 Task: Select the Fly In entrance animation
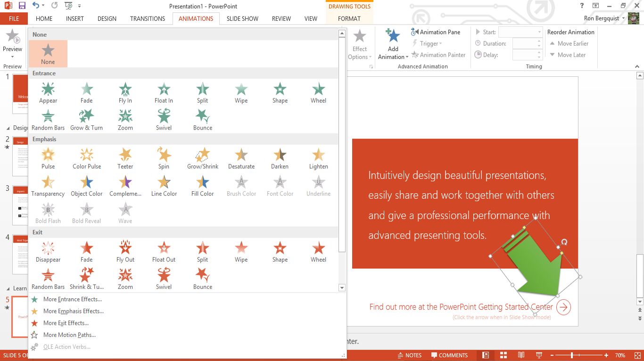(x=125, y=93)
